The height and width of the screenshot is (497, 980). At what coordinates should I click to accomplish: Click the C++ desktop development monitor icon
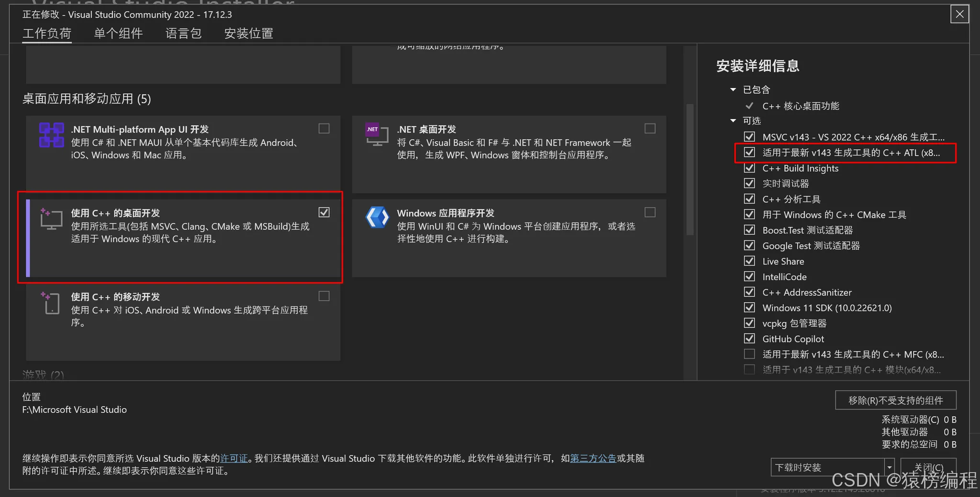point(51,219)
